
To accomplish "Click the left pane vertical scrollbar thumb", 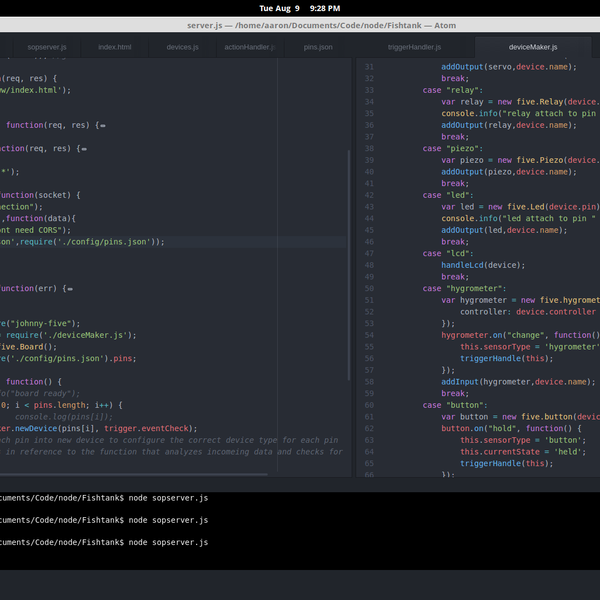I will (x=349, y=265).
